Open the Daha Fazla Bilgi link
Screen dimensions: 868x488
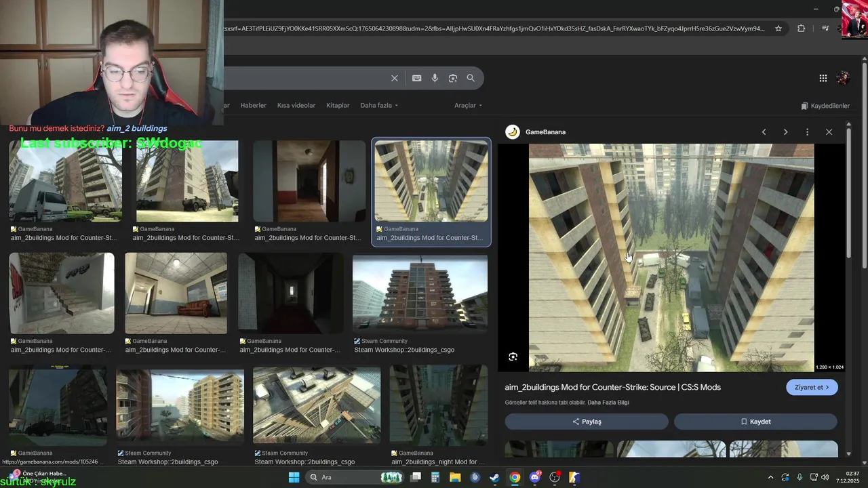pos(608,403)
